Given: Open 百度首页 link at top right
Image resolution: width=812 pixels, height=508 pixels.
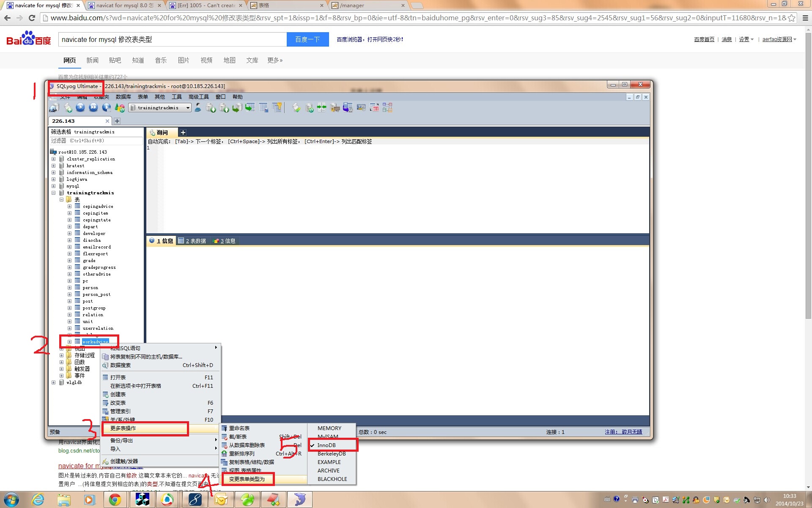Looking at the screenshot, I should (704, 39).
